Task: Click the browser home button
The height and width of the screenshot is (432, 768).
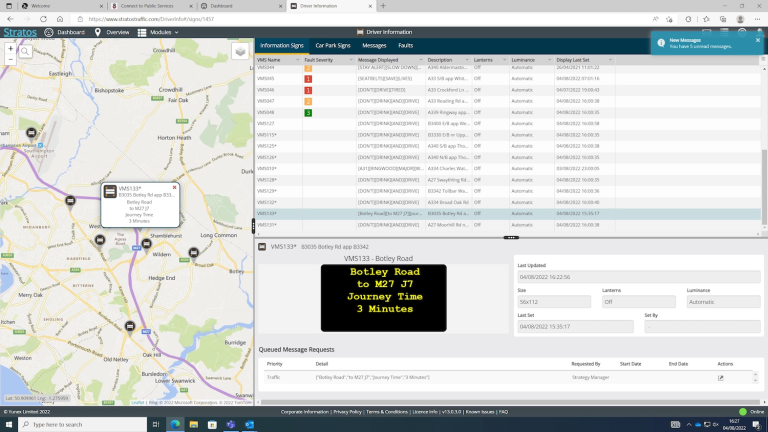Action: [60, 19]
